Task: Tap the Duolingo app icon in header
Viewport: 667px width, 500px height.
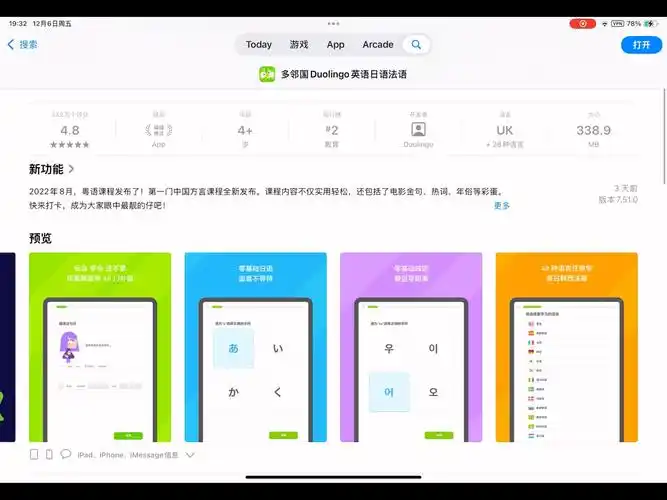Action: click(267, 74)
